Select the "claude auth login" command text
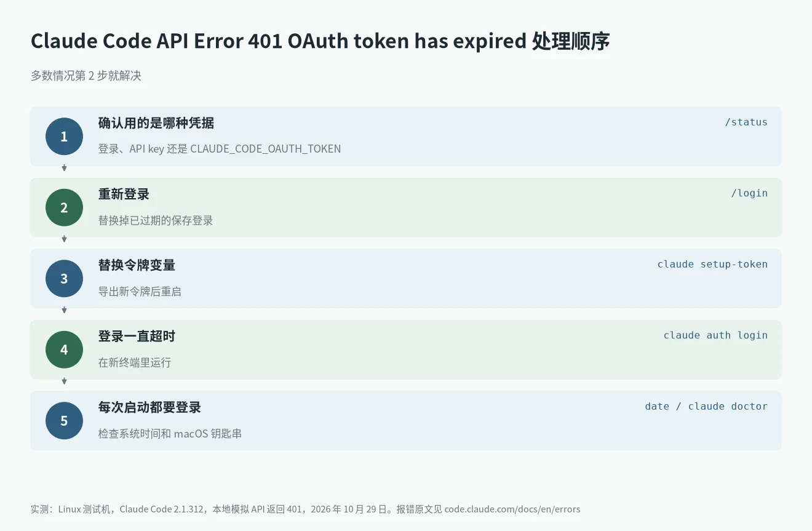812x531 pixels. point(715,335)
